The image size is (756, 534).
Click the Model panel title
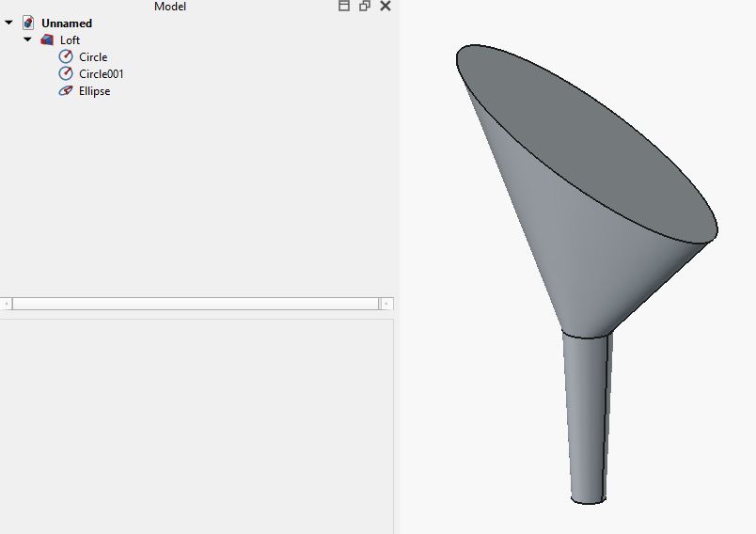[170, 7]
